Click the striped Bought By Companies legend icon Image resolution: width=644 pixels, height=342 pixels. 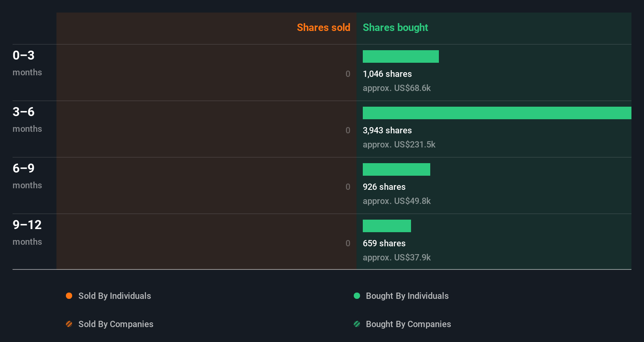click(x=357, y=324)
